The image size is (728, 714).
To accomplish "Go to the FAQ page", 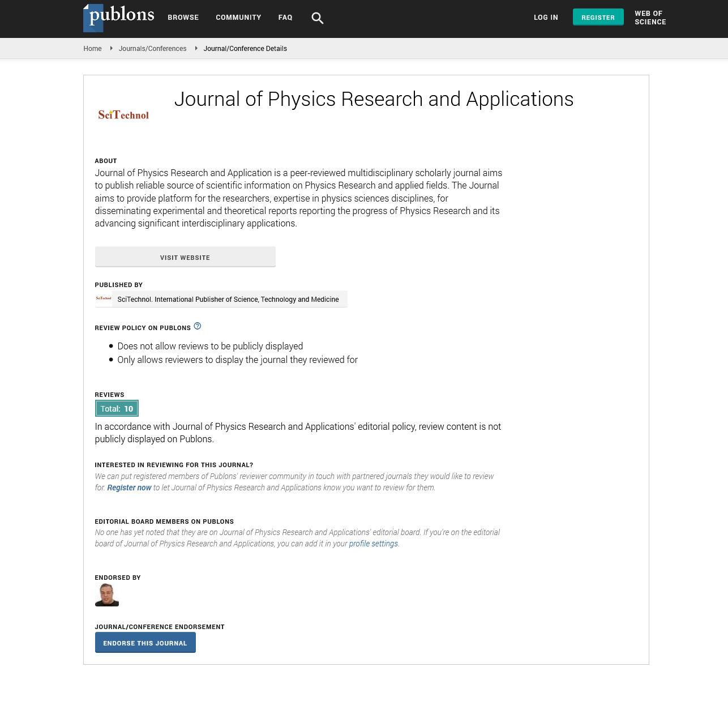I will point(285,18).
